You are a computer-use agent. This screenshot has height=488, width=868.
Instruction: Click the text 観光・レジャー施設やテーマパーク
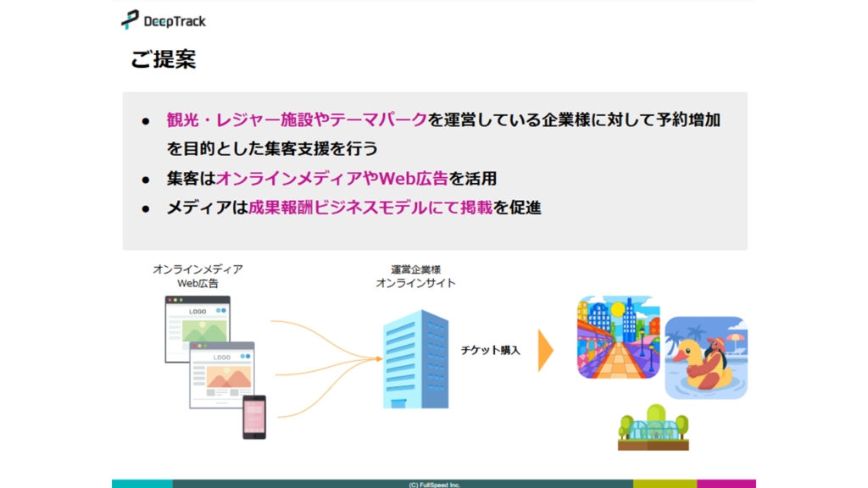pyautogui.click(x=298, y=119)
